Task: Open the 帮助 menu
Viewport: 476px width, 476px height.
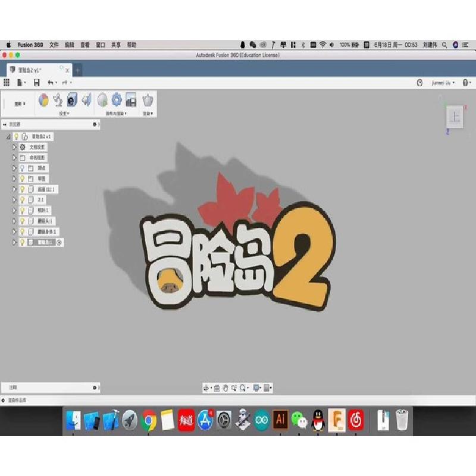Action: [x=131, y=45]
